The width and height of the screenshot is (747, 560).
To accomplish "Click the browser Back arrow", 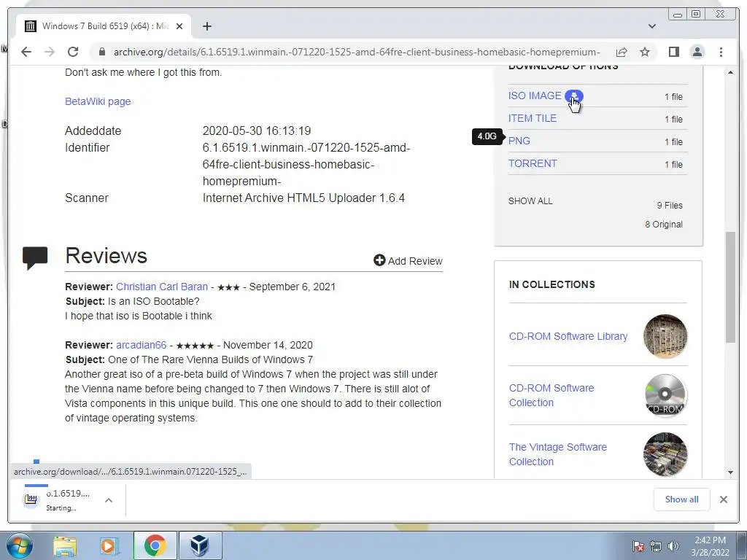I will [26, 52].
